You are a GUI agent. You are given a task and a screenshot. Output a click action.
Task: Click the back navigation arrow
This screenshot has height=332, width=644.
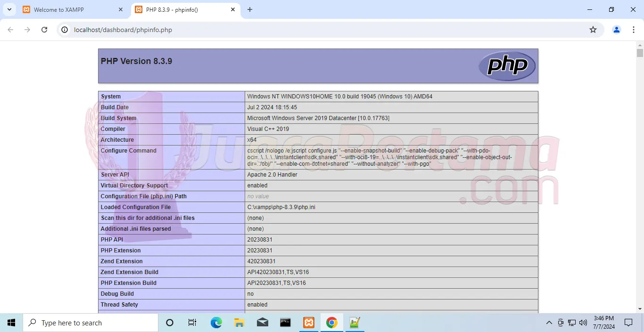pyautogui.click(x=10, y=30)
